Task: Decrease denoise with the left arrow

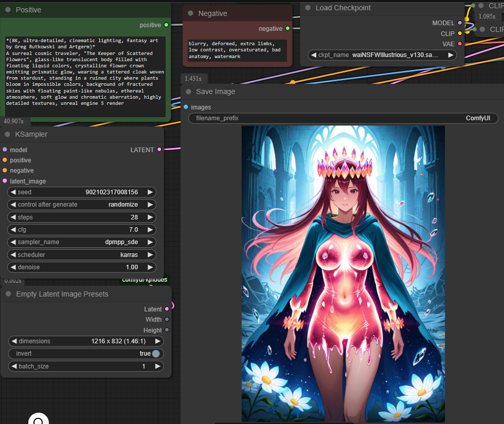Action: pos(13,267)
